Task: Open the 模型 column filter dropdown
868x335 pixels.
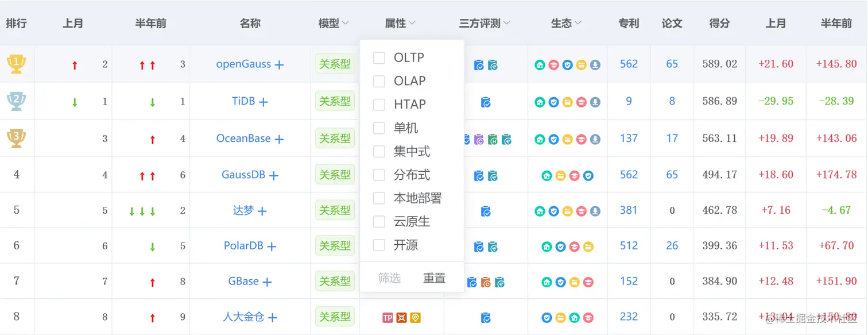Action: click(x=346, y=24)
